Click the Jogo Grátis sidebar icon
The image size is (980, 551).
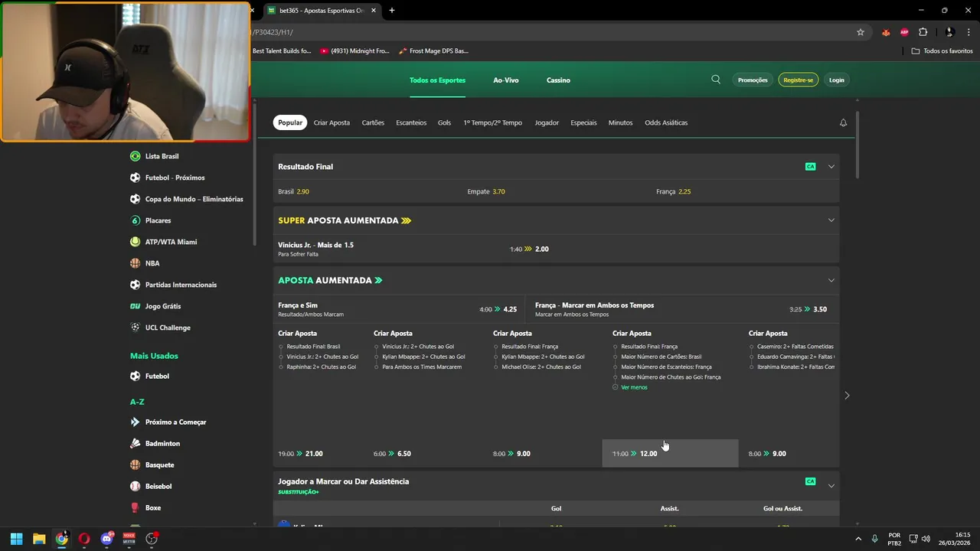(136, 306)
